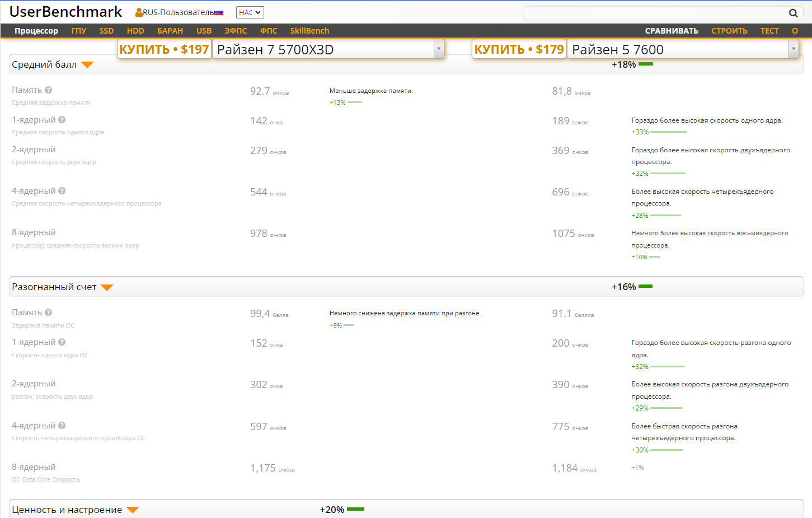Click the +18% average score difference

pyautogui.click(x=623, y=64)
